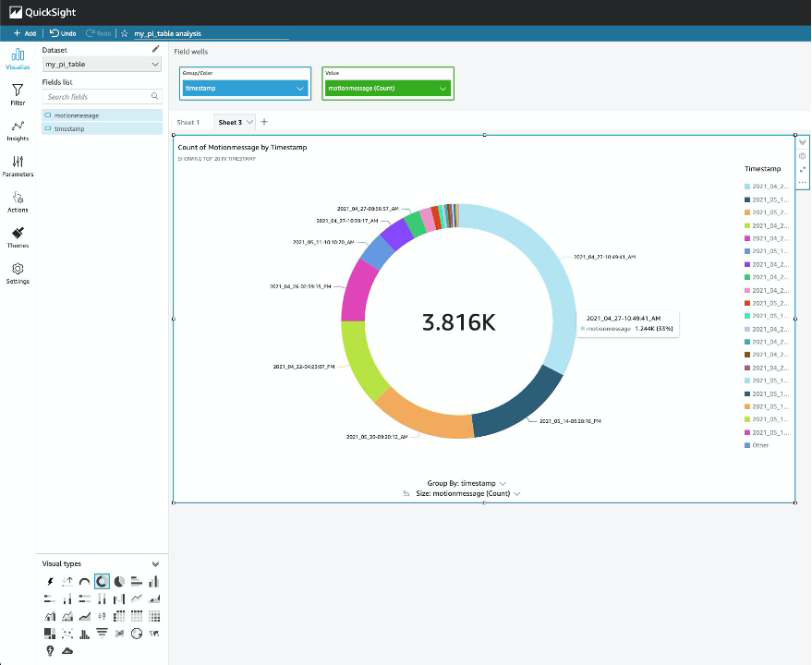Click the visual's gear format icon
Screen dimensions: 812x665
point(802,156)
